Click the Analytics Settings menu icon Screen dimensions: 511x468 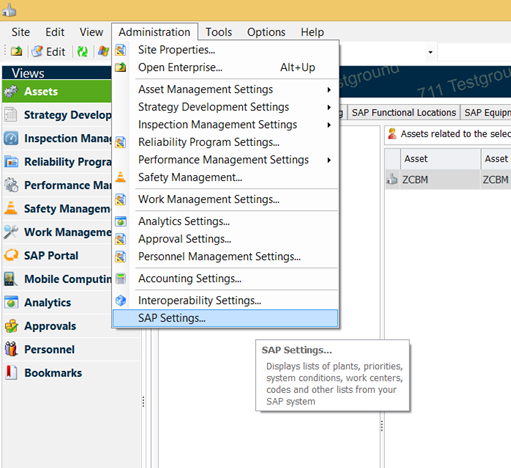point(120,221)
